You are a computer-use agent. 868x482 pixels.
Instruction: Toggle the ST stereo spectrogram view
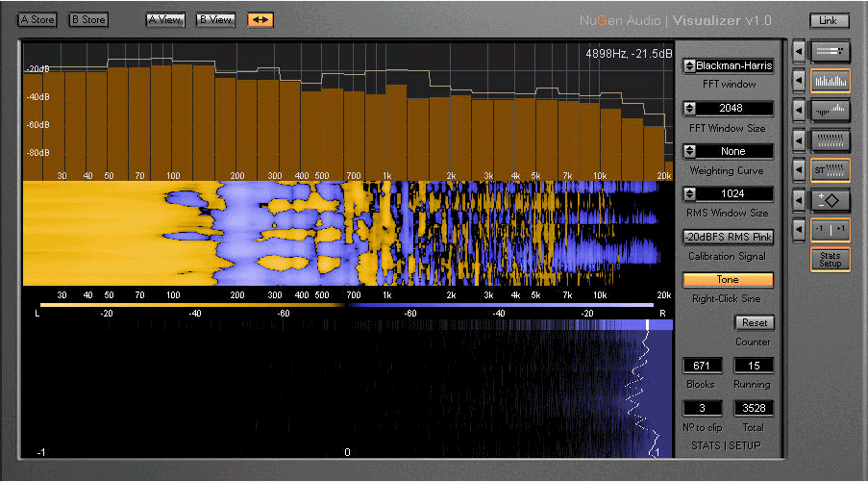830,170
